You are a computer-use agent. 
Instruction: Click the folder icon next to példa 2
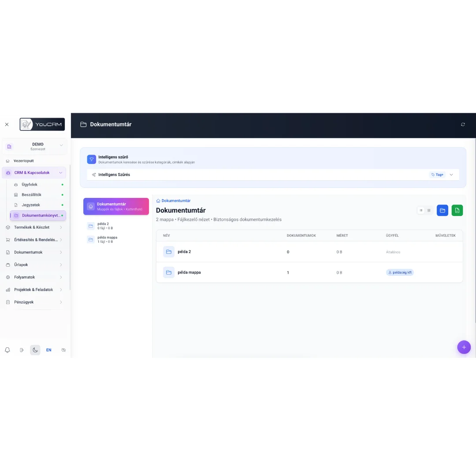[169, 252]
